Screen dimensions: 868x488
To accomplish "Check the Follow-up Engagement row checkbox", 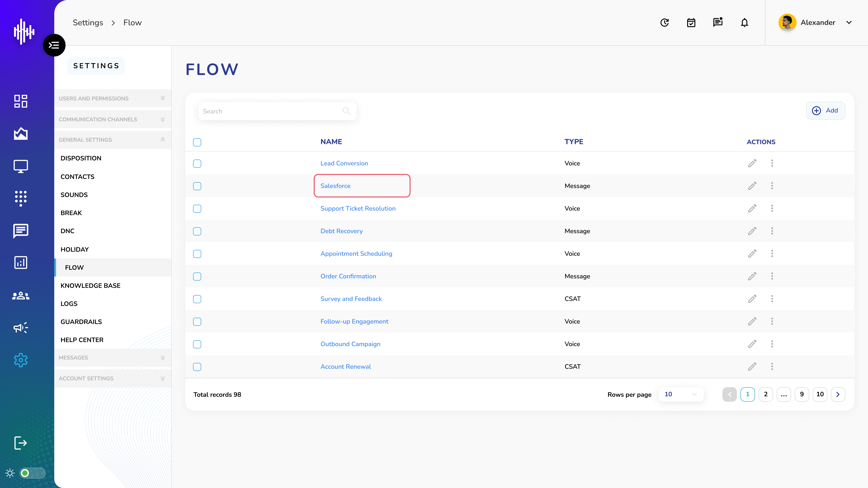I will (x=197, y=322).
